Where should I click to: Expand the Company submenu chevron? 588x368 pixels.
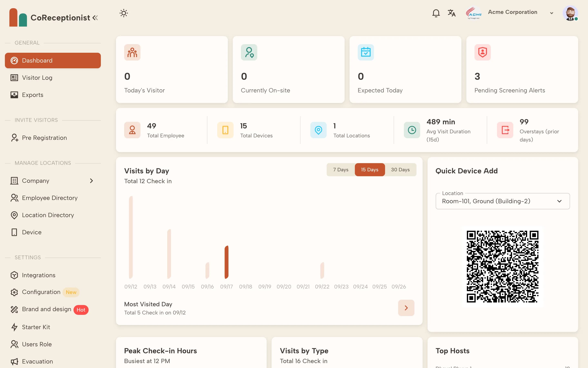tap(91, 181)
